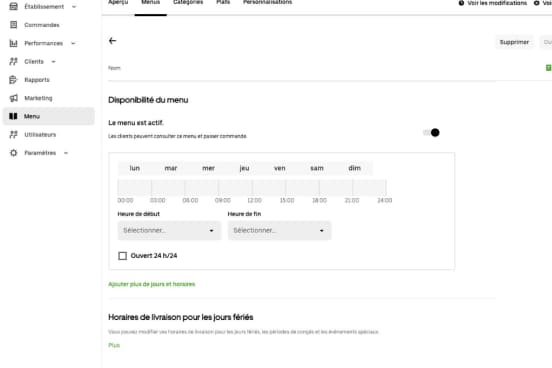Image resolution: width=552 pixels, height=368 pixels.
Task: Toggle the menu active switch
Action: 431,132
